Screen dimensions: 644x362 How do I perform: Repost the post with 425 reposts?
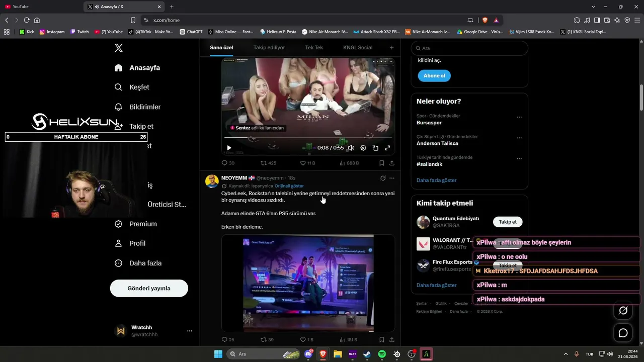(x=268, y=163)
